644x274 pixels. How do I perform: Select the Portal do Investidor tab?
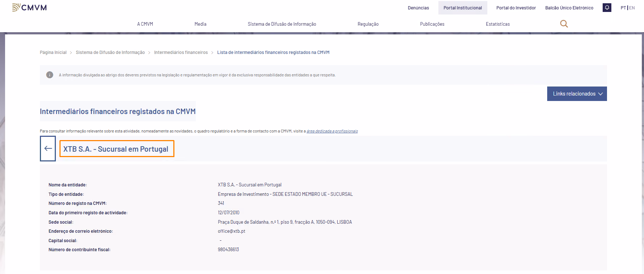[x=516, y=8]
